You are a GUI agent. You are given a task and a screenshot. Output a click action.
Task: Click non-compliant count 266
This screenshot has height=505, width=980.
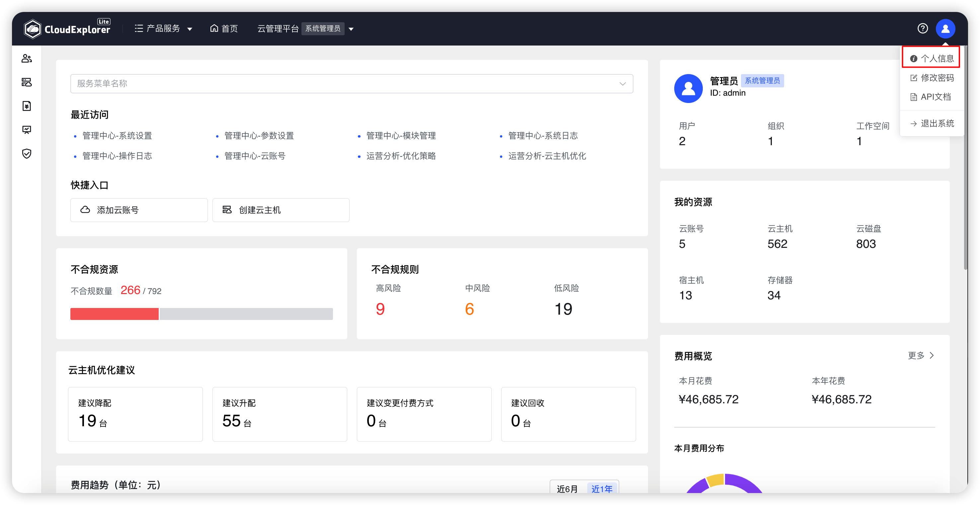[130, 290]
